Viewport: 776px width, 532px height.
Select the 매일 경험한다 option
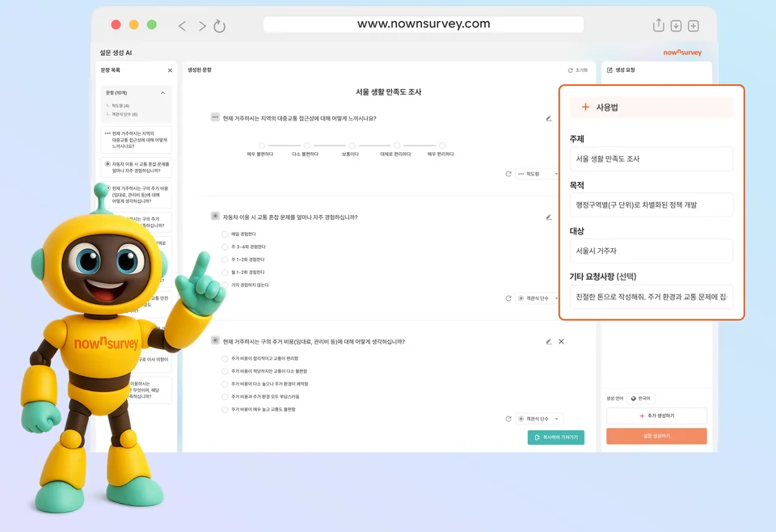pos(226,234)
